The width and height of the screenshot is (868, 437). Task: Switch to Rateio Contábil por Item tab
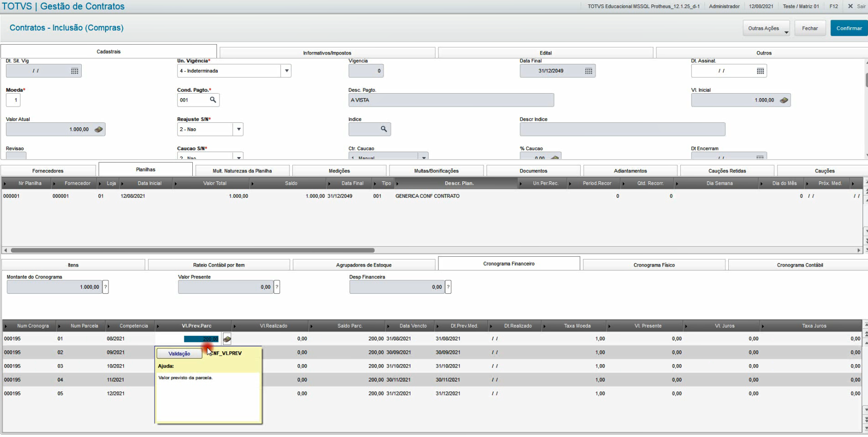[x=219, y=265]
